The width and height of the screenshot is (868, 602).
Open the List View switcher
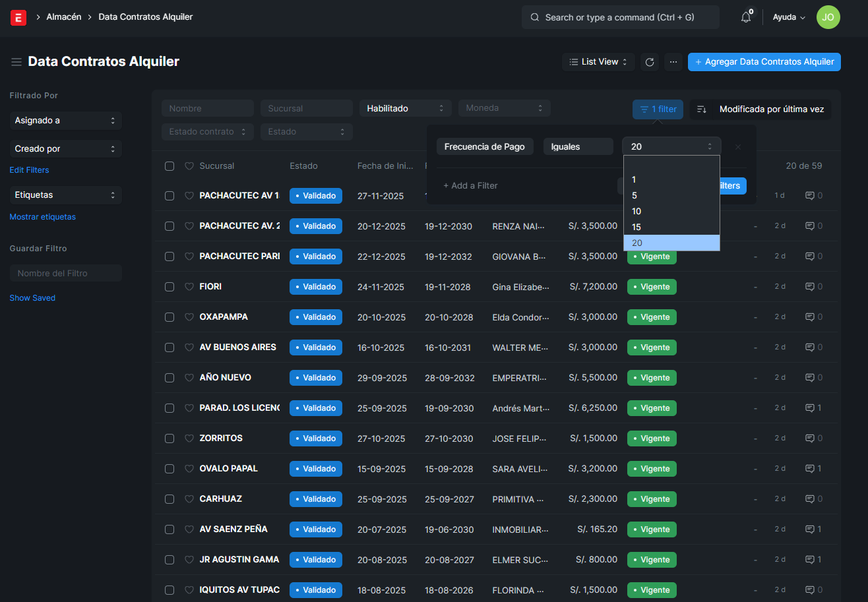point(598,62)
